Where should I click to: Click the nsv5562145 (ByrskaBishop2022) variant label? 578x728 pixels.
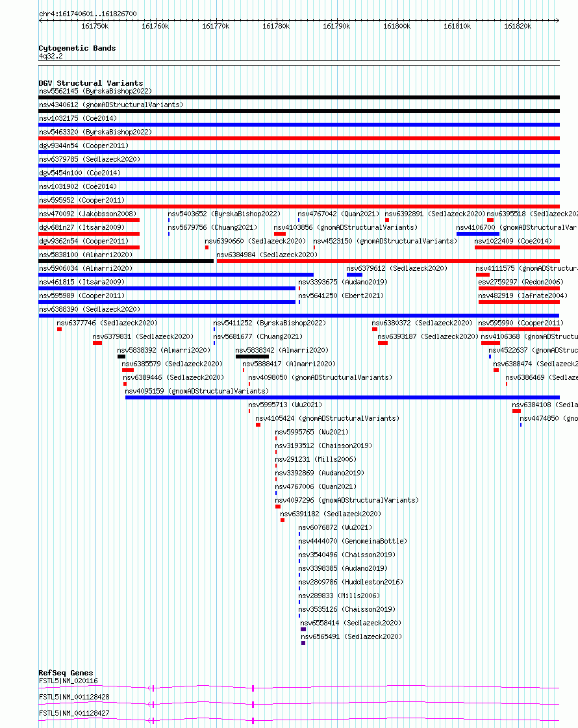click(x=95, y=91)
